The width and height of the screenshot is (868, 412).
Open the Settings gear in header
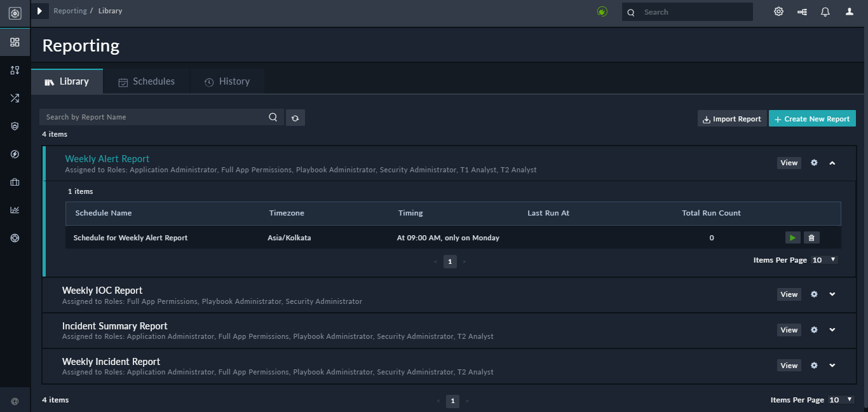click(778, 11)
